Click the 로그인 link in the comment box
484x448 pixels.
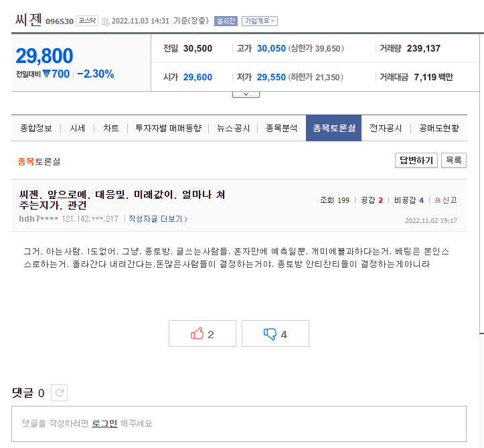pyautogui.click(x=104, y=423)
